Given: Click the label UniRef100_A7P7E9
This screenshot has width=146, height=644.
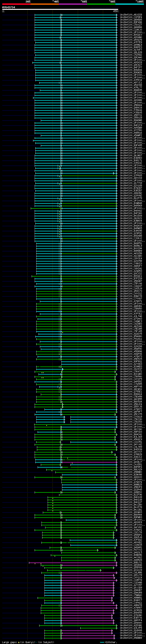Looking at the screenshot, I should coord(131,42).
